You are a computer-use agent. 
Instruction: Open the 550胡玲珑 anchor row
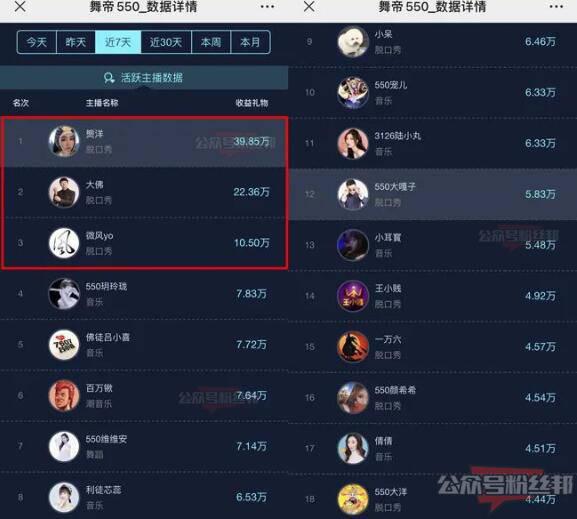tap(144, 294)
